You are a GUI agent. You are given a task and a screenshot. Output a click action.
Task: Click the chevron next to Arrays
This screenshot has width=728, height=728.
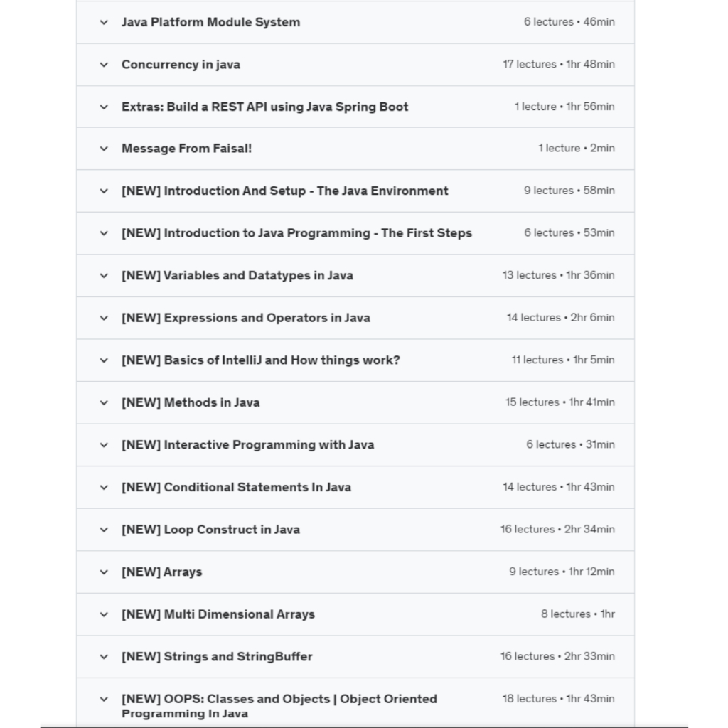pos(104,572)
